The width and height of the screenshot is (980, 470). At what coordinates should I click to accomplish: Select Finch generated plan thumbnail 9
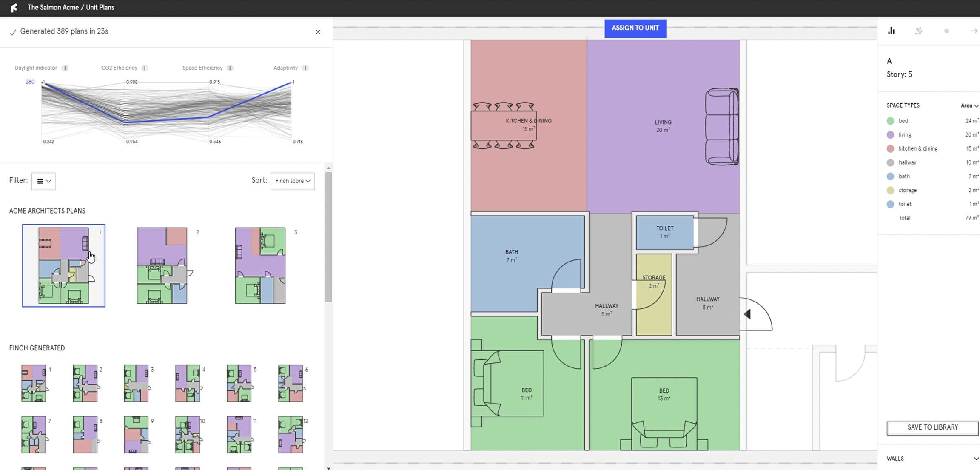click(x=136, y=434)
